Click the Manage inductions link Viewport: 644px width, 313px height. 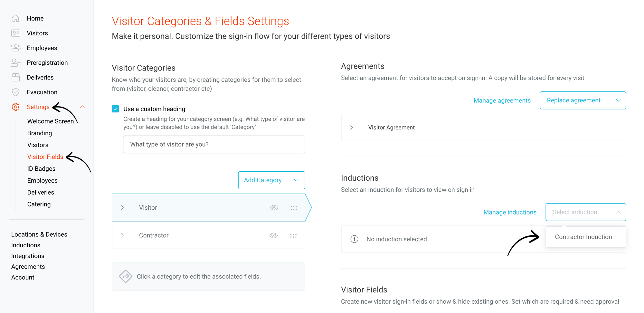[510, 212]
